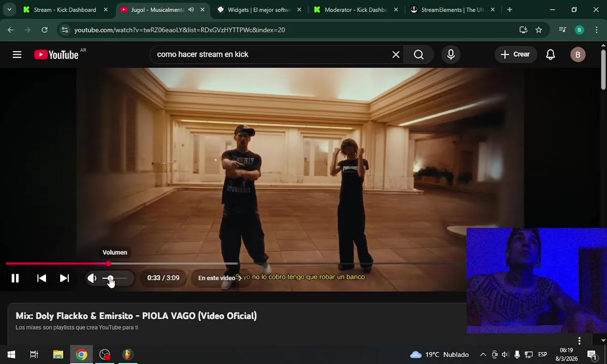Viewport: 607px width, 364px height.
Task: Switch to the StreamElements tab
Action: coord(452,10)
